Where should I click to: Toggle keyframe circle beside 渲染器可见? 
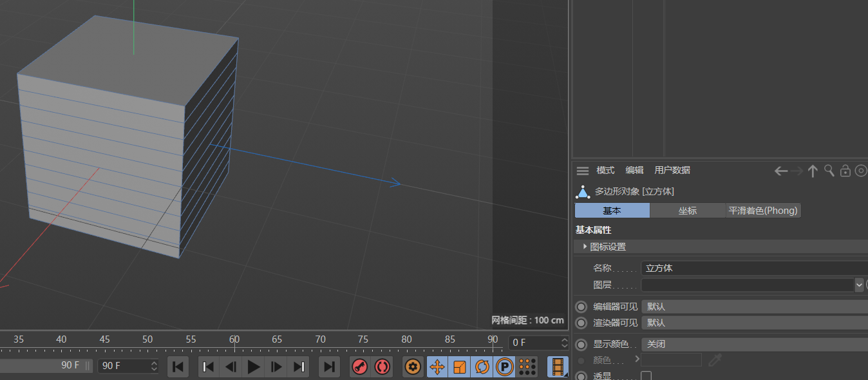coord(581,323)
